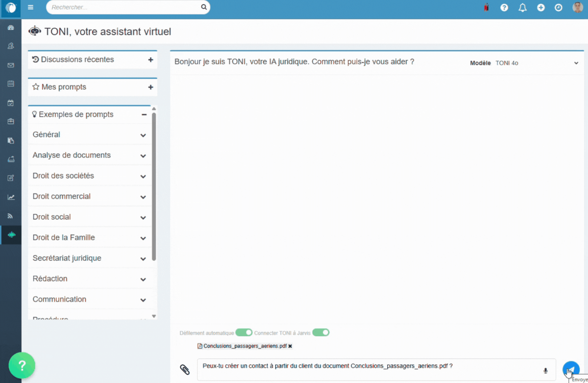
Task: Open the statistics chart icon in sidebar
Action: coord(11,197)
